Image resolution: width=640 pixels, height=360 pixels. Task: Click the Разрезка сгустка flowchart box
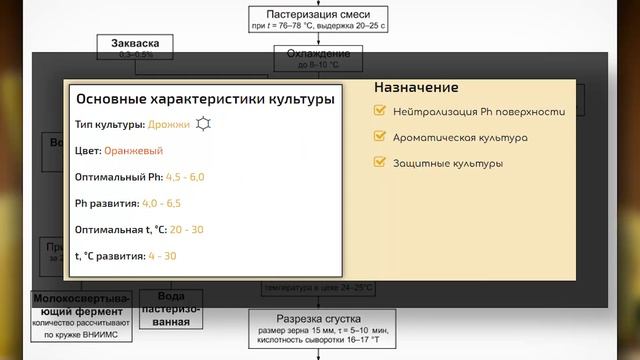pos(322,329)
